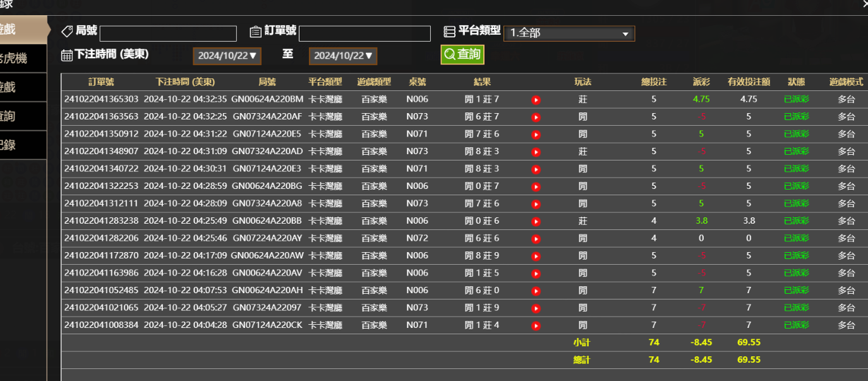Open the end date dropdown after 至
Image resolution: width=868 pixels, height=381 pixels.
tap(342, 56)
